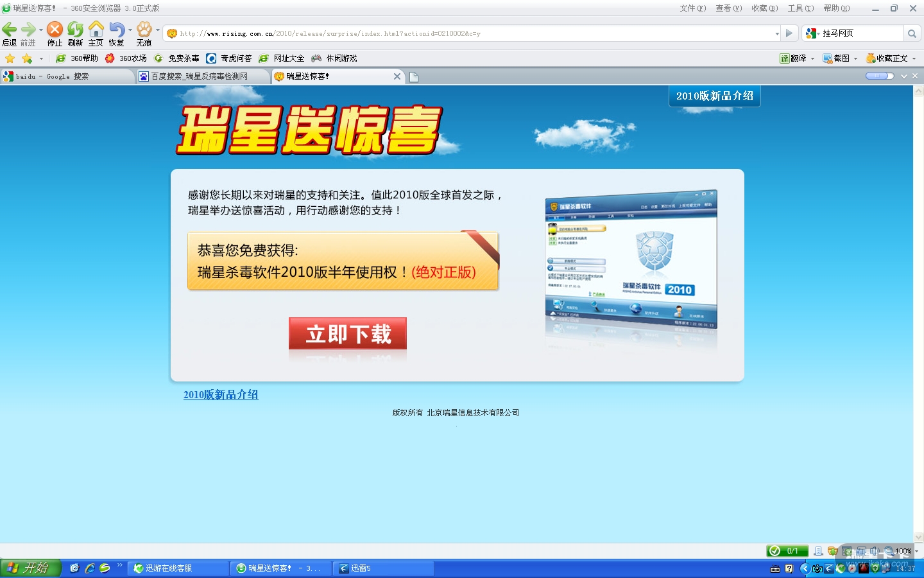The image size is (924, 578).
Task: Click the 立即下载 download button
Action: pos(348,333)
